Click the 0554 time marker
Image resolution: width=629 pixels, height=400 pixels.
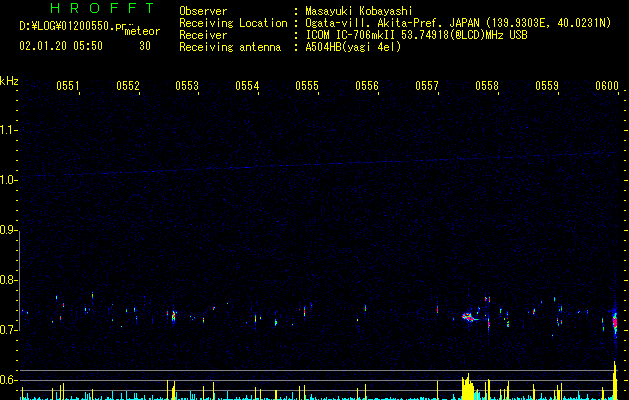tap(247, 86)
